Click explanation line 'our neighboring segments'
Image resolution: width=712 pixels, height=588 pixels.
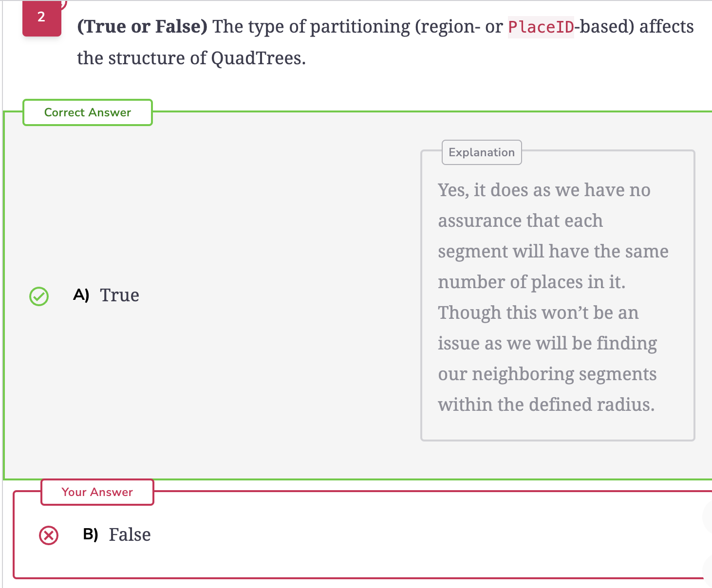pyautogui.click(x=547, y=374)
